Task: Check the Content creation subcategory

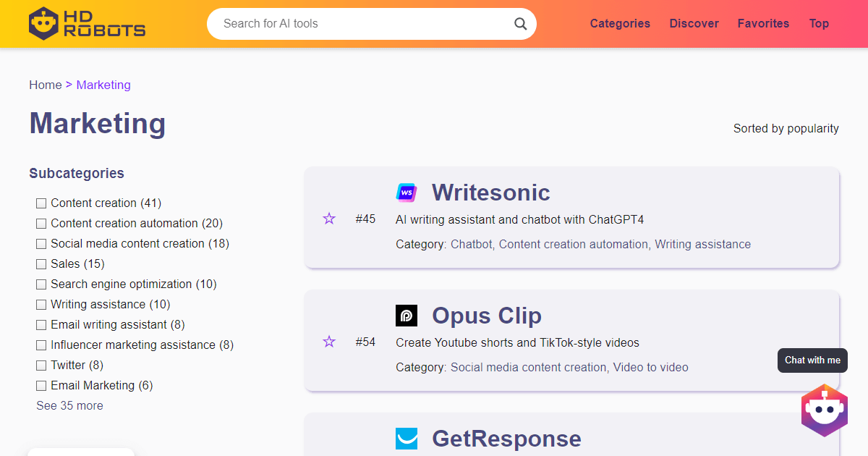Action: pyautogui.click(x=41, y=203)
